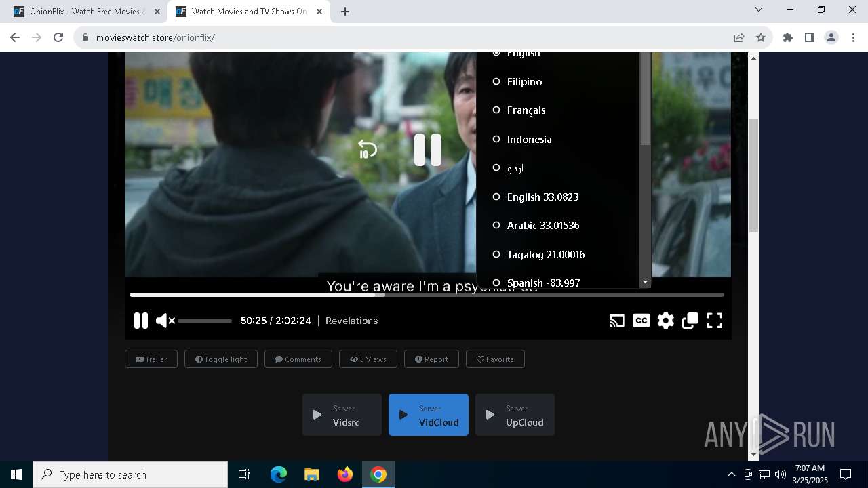Switch to Vidsrc server
Viewport: 868px width, 488px height.
pos(342,415)
